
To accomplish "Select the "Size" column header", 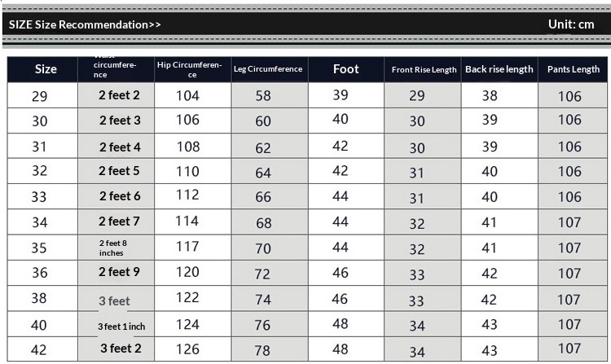I will (x=46, y=69).
